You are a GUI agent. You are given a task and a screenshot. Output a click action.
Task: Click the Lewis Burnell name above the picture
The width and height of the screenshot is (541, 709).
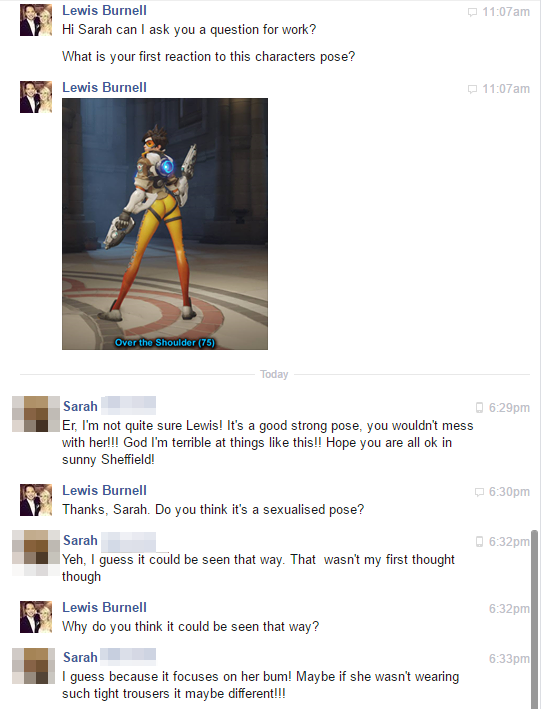click(x=104, y=87)
